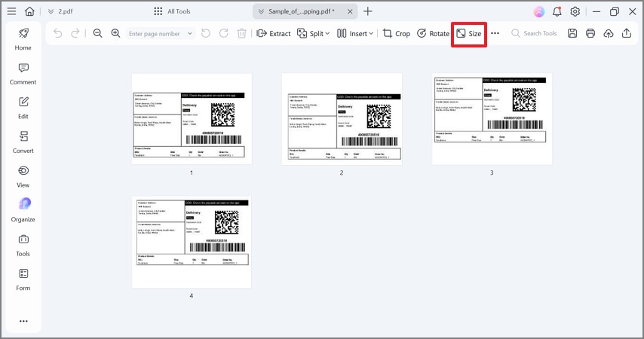Screen dimensions: 644x339
Task: Open the Comment tool in sidebar
Action: [x=23, y=74]
